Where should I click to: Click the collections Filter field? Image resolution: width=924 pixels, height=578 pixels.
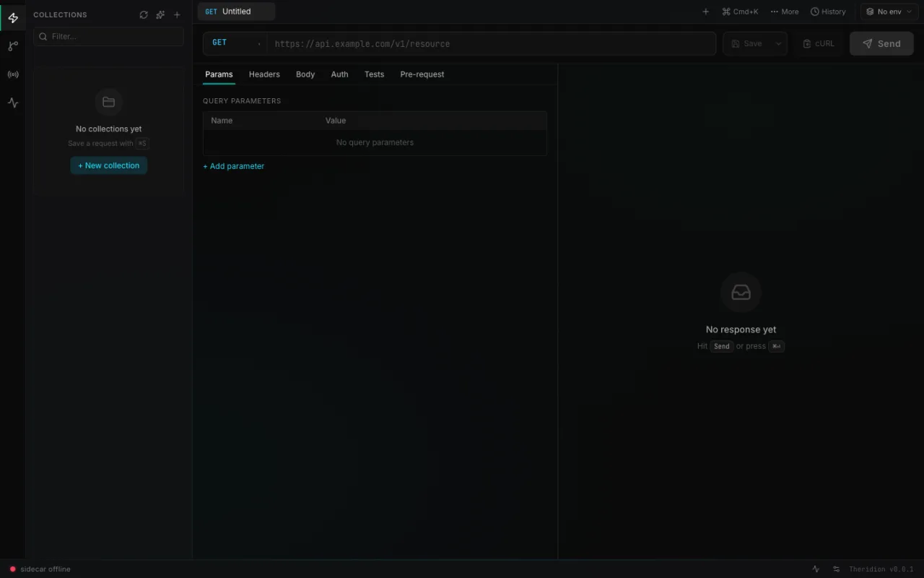coord(108,36)
